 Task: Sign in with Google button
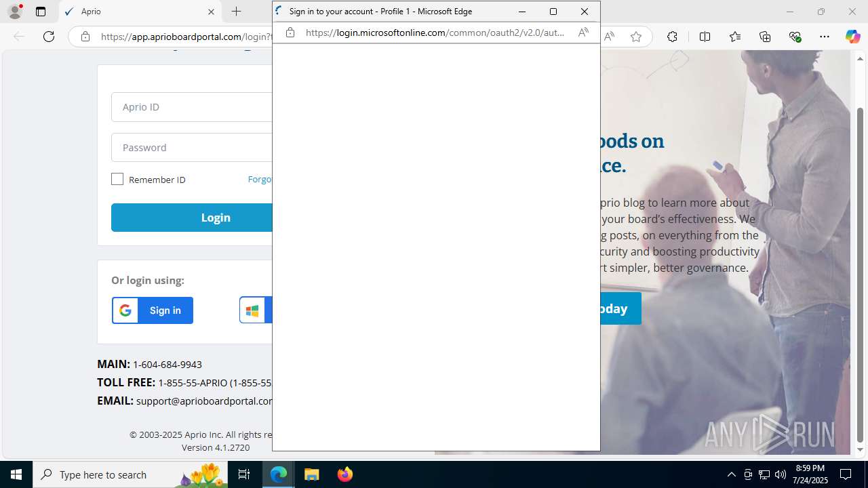point(153,310)
